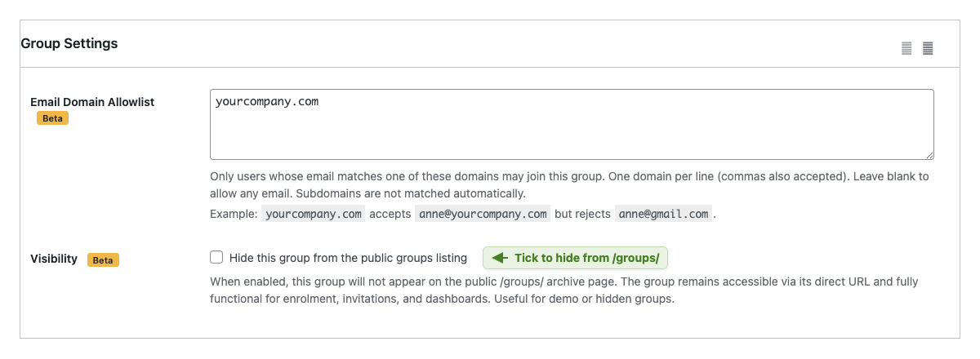Click Beta badge under Email Domain Allowlist
The image size is (980, 359).
click(x=52, y=118)
